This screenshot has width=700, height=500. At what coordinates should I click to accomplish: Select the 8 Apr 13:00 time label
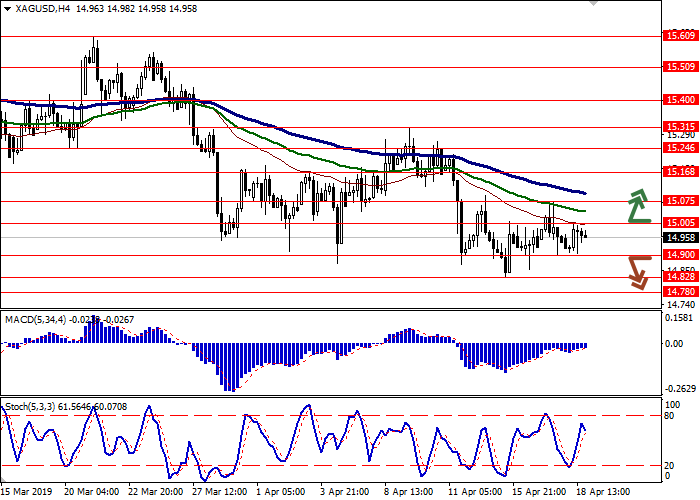[x=407, y=492]
